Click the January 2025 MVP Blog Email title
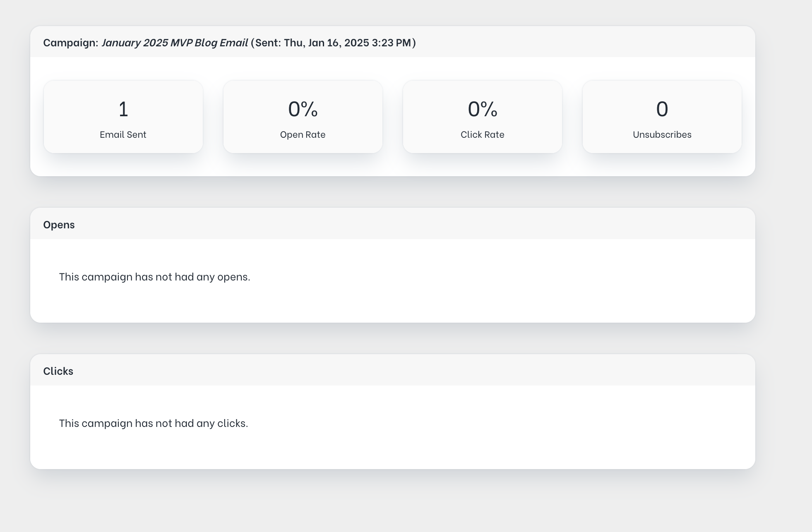 pos(174,43)
